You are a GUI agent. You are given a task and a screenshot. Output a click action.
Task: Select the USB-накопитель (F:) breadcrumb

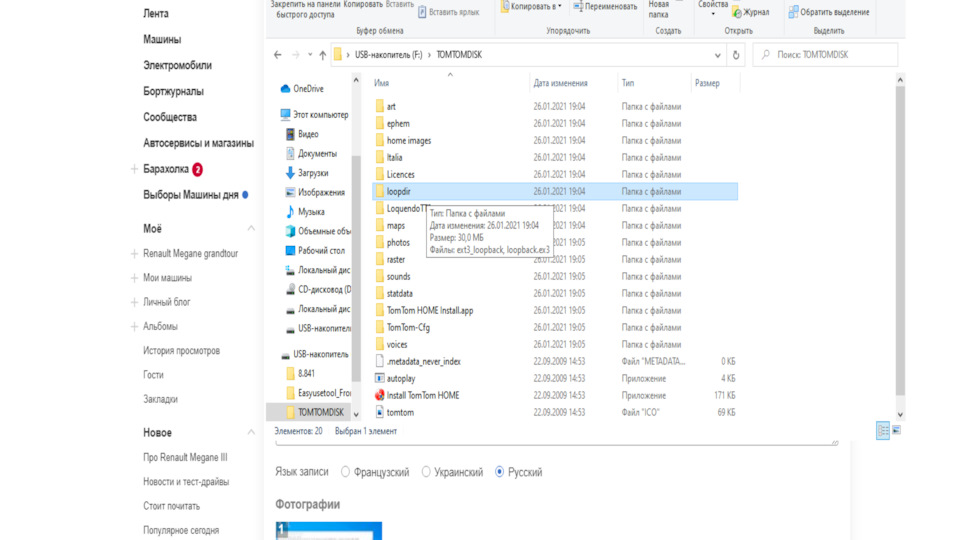(389, 55)
